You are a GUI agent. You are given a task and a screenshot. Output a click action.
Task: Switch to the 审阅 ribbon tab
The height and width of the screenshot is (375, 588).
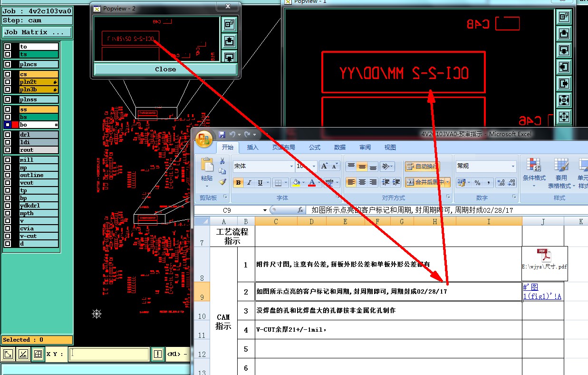click(365, 148)
